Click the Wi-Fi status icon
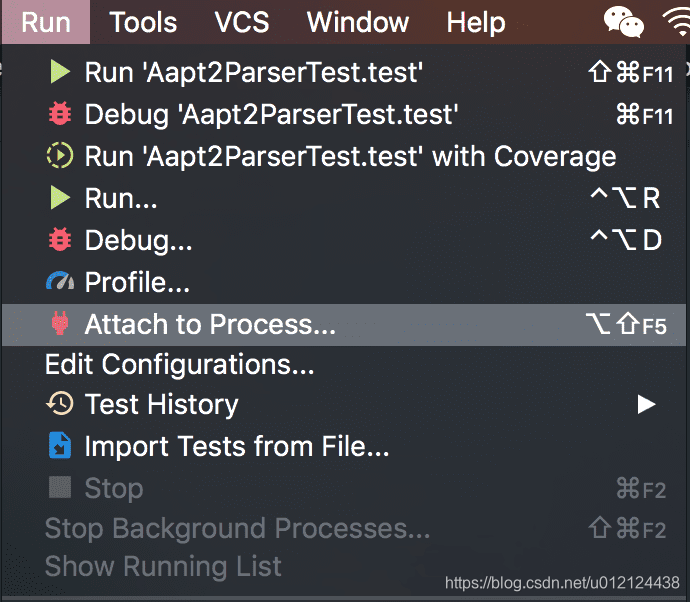This screenshot has width=690, height=602. click(676, 22)
